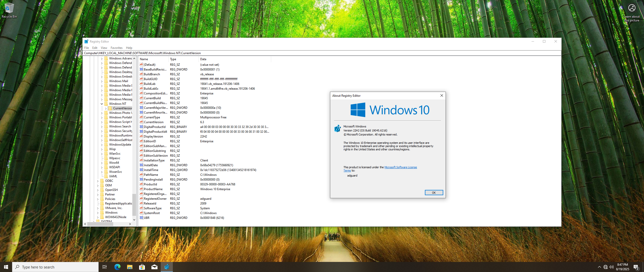Sort values by the Type column header
The image size is (644, 272).
(x=183, y=59)
